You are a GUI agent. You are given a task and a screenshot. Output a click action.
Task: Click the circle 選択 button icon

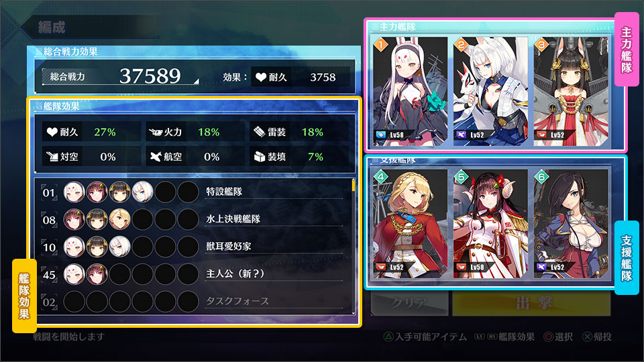point(548,337)
